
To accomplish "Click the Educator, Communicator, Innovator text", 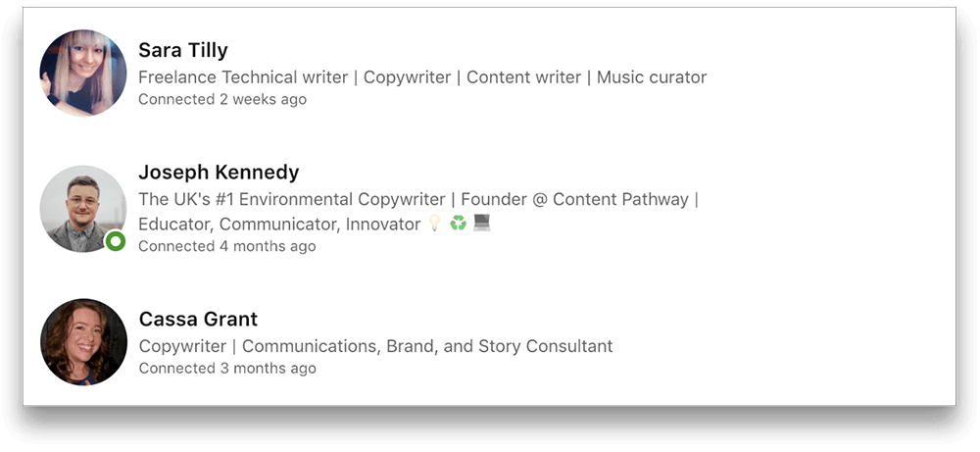I will click(279, 224).
